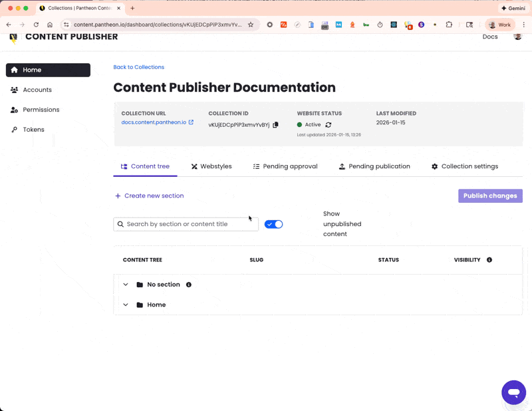Open the Pending approval tab
532x411 pixels.
tap(285, 166)
